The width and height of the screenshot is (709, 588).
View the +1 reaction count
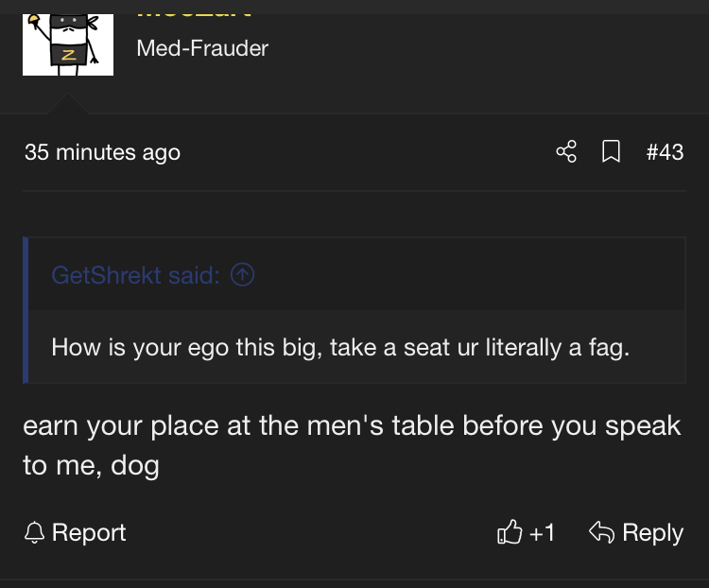[x=542, y=533]
